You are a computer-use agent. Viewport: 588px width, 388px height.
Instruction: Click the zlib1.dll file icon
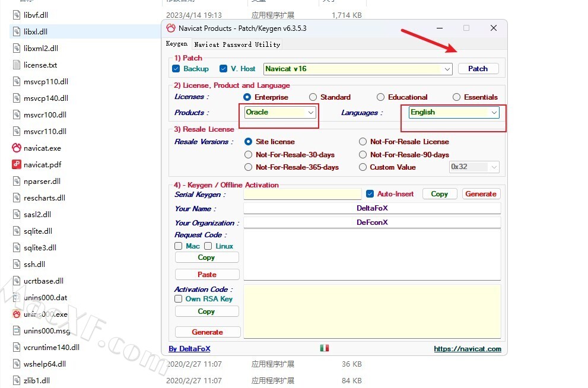click(17, 380)
